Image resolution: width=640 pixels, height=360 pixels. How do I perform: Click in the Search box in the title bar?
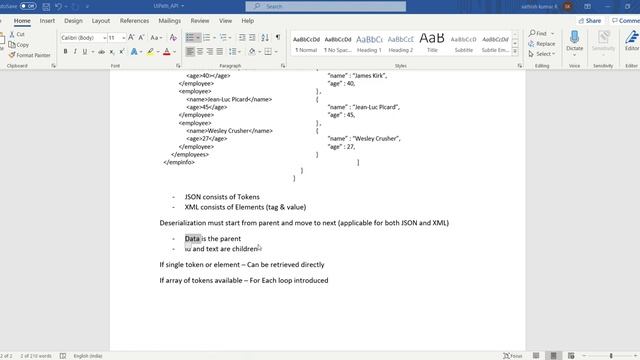pos(325,6)
